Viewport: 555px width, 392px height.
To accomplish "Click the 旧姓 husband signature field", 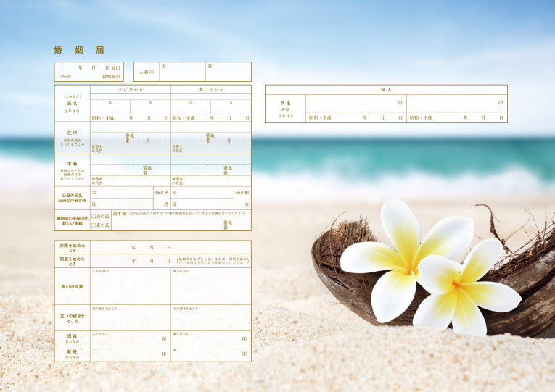I will click(131, 339).
